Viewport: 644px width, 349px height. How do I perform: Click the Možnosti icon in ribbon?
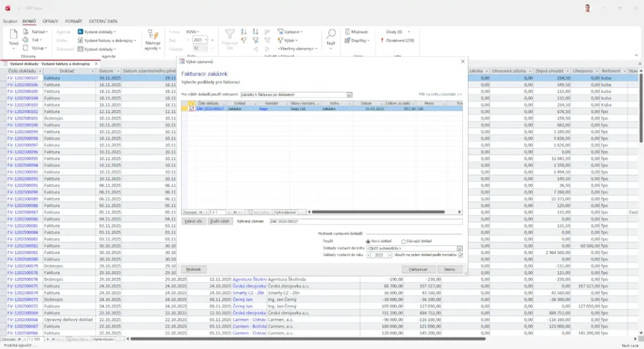357,31
